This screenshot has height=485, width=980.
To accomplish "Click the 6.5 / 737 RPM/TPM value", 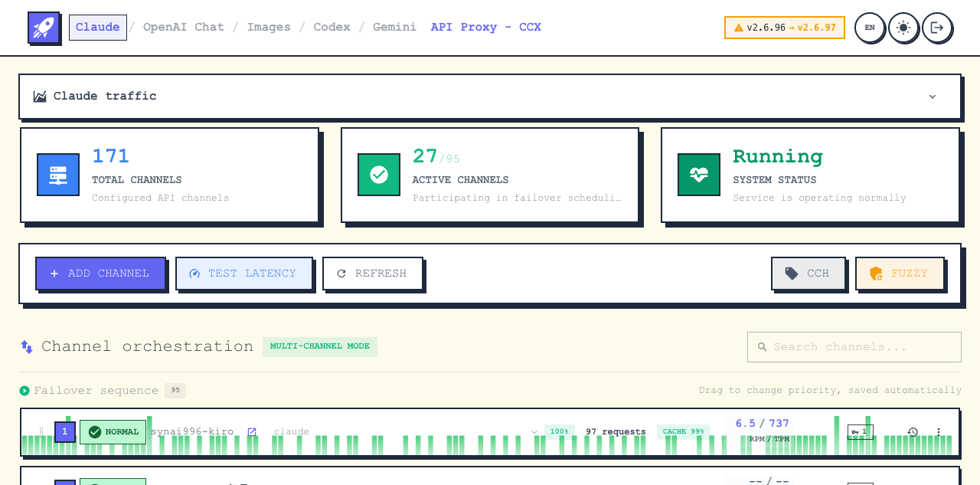I will (x=763, y=424).
